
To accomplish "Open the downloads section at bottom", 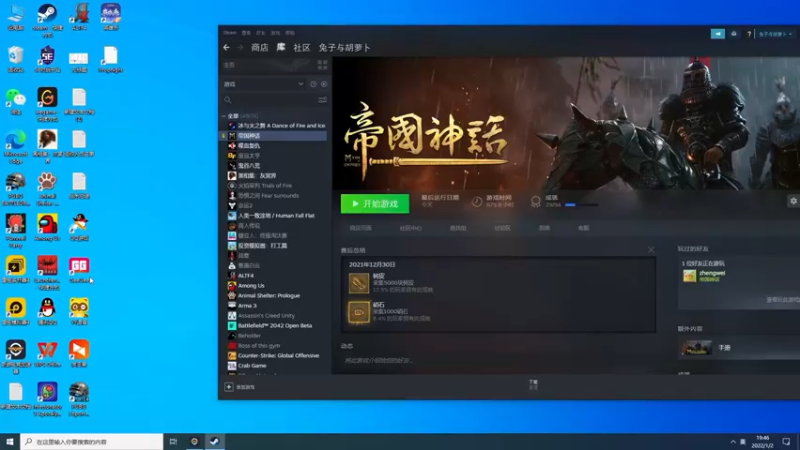I will point(533,384).
